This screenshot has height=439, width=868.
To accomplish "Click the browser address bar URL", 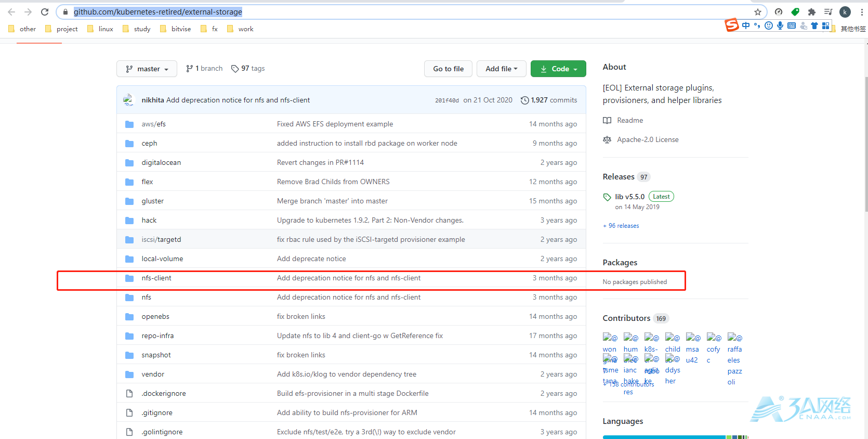I will tap(158, 11).
